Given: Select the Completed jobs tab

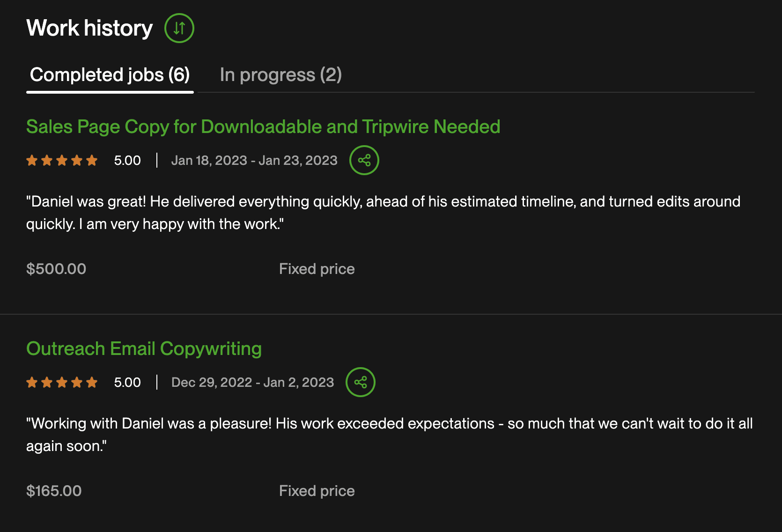Looking at the screenshot, I should pyautogui.click(x=110, y=74).
